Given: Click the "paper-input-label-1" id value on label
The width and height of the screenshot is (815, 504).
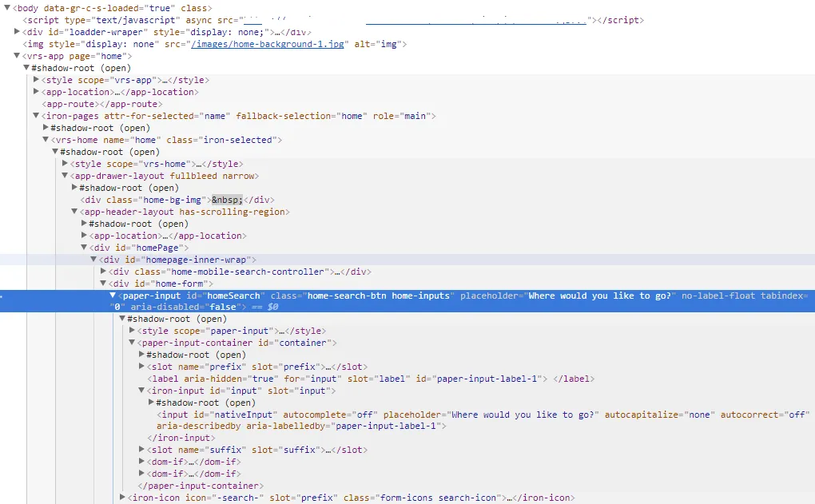Looking at the screenshot, I should pyautogui.click(x=487, y=379).
